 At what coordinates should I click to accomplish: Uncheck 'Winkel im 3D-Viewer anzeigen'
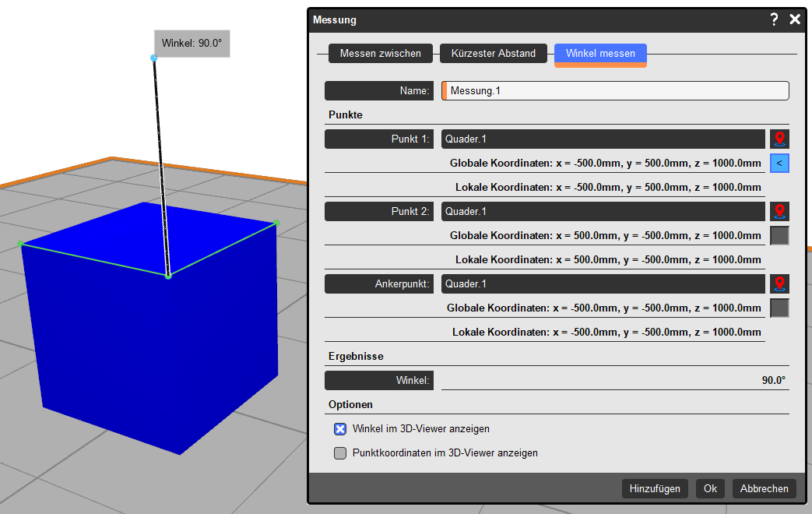click(x=340, y=429)
